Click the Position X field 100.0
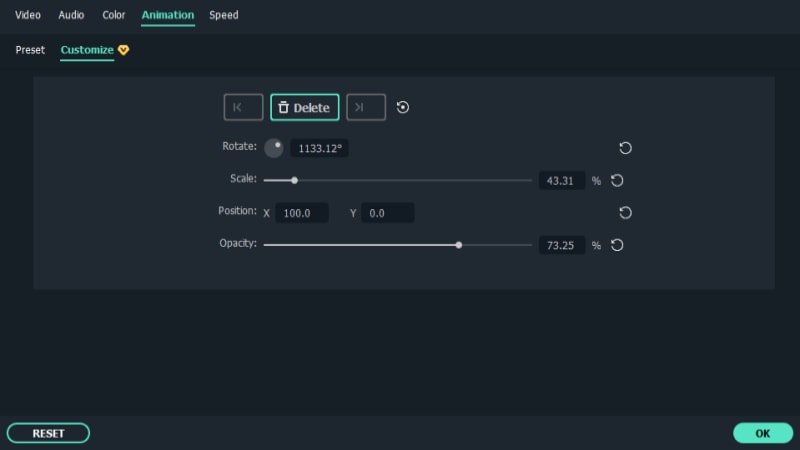This screenshot has width=800, height=450. click(x=302, y=213)
